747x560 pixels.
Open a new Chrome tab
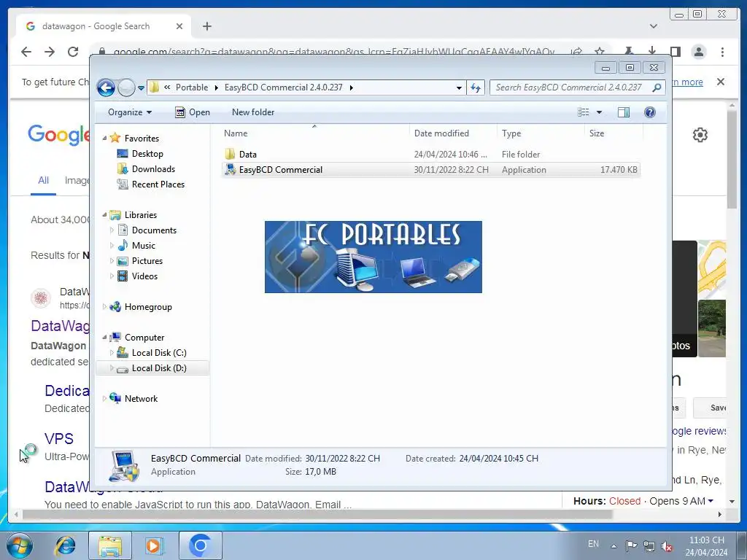tap(206, 26)
